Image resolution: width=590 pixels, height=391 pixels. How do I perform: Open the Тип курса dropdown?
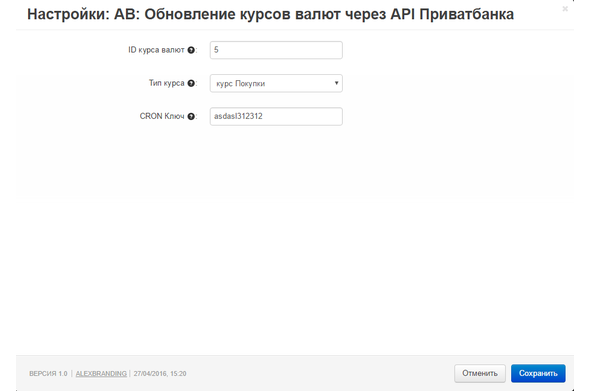click(x=276, y=83)
